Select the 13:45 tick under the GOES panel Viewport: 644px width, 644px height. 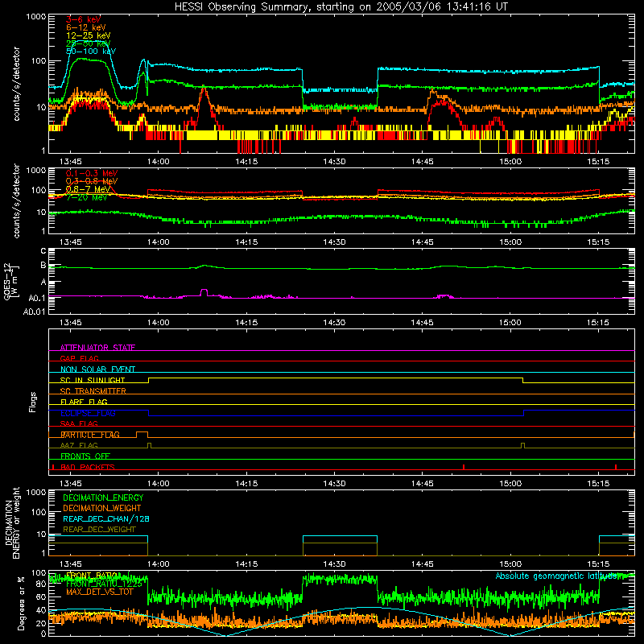pos(70,323)
